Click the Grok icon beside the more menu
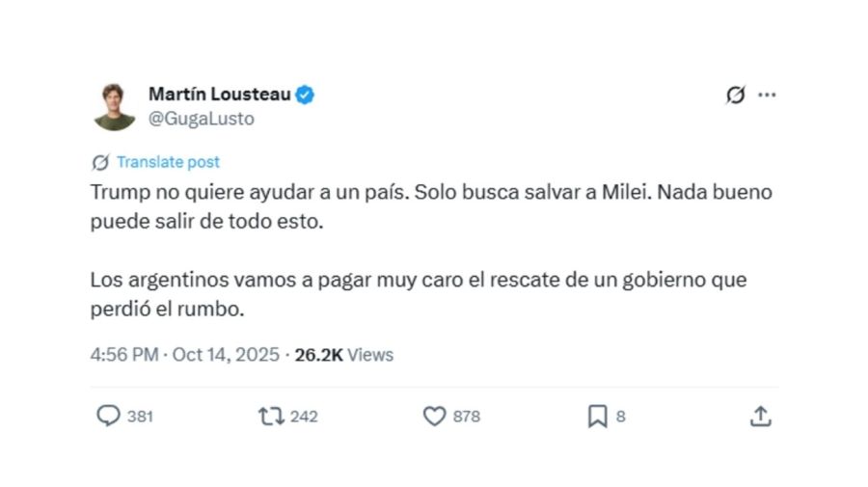 point(735,95)
